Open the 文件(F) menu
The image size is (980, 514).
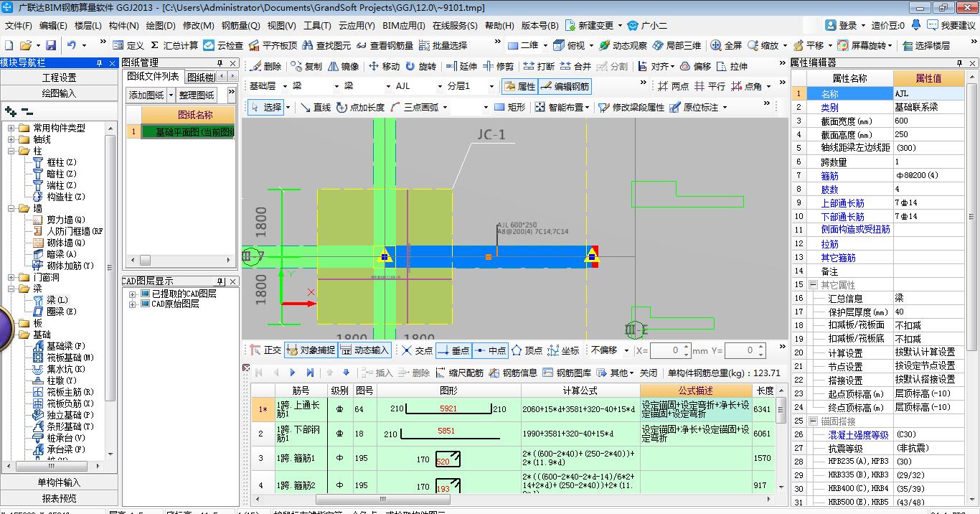tap(18, 25)
